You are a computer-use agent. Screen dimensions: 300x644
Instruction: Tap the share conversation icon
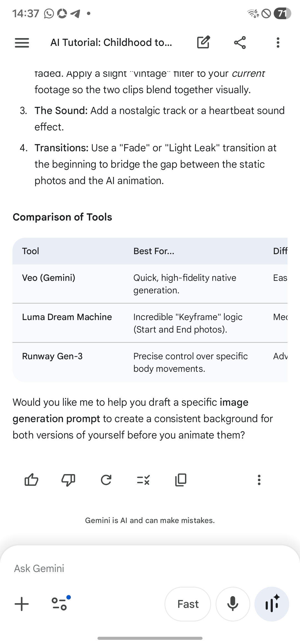click(x=240, y=43)
